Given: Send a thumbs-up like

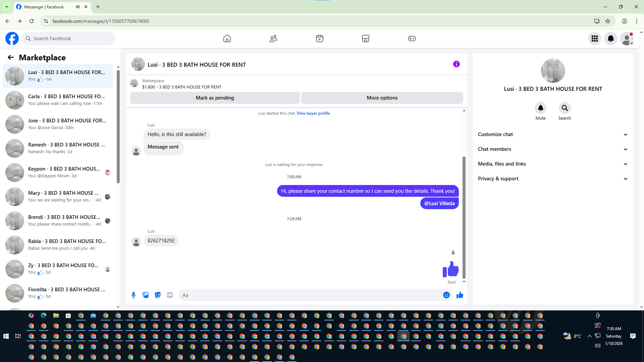Looking at the screenshot, I should tap(460, 295).
